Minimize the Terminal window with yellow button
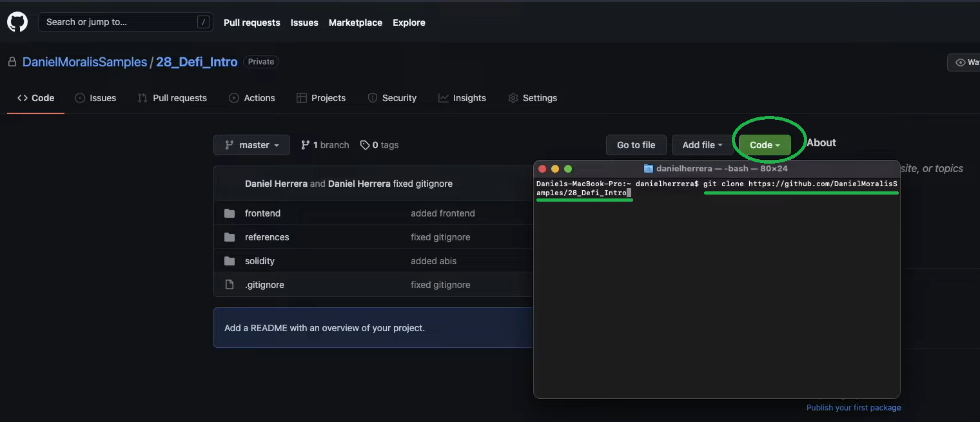 tap(555, 169)
